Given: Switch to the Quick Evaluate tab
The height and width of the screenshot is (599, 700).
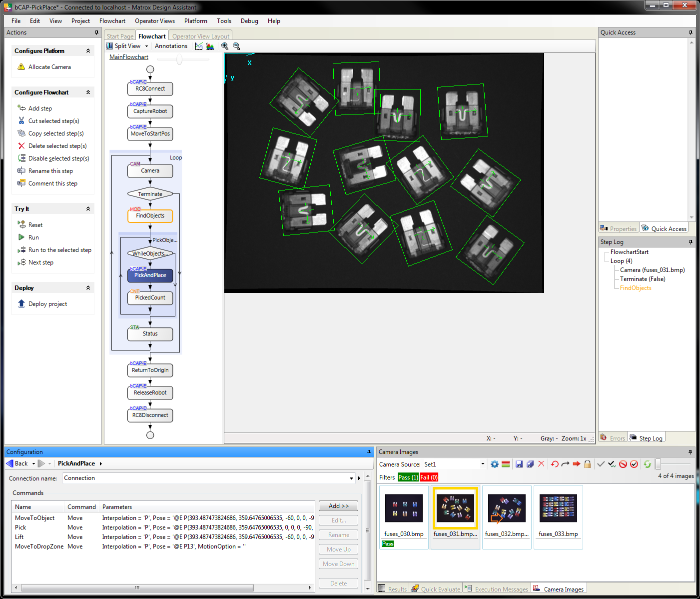Looking at the screenshot, I should tap(436, 589).
